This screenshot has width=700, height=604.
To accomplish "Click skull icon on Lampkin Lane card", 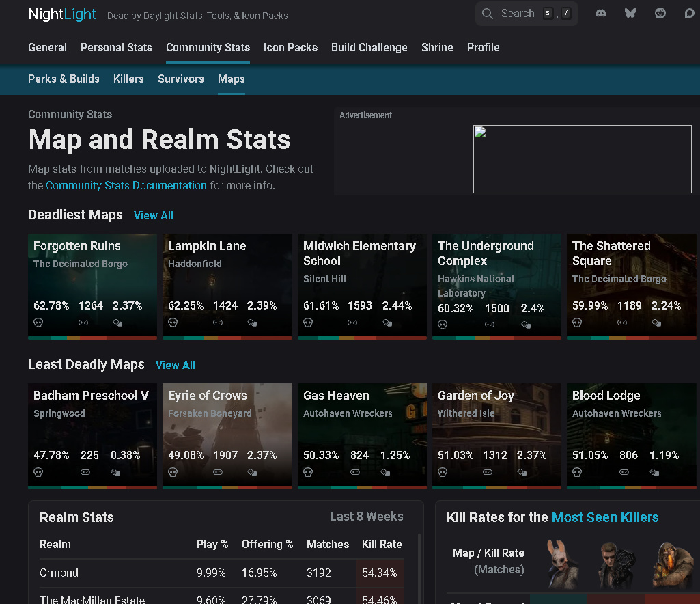I will [173, 322].
